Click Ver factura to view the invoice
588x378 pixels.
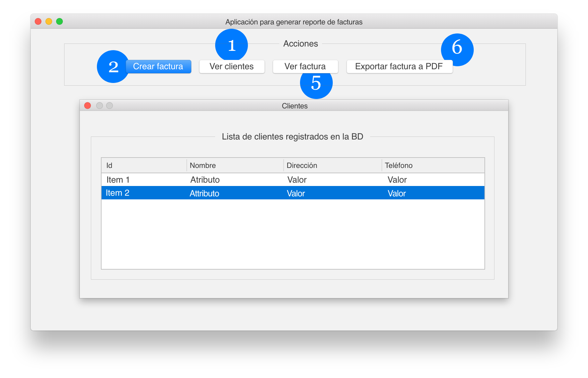point(305,66)
